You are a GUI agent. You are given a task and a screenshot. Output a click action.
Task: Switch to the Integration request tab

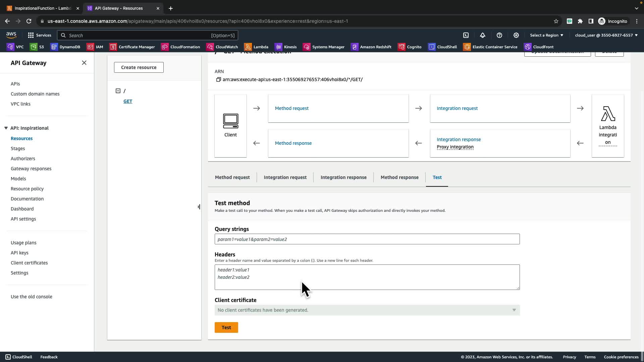(x=285, y=177)
